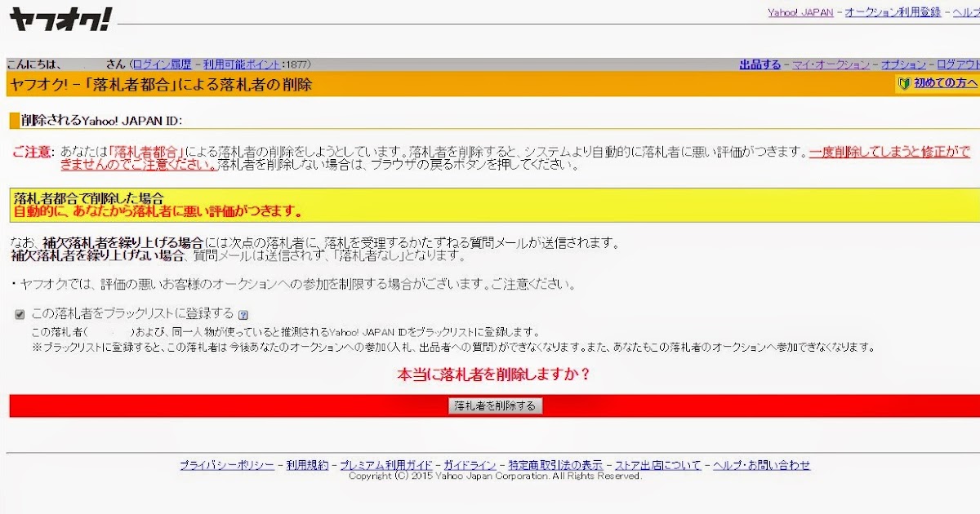Open 特定商取引法の表示 footer link
The height and width of the screenshot is (514, 980).
[555, 465]
